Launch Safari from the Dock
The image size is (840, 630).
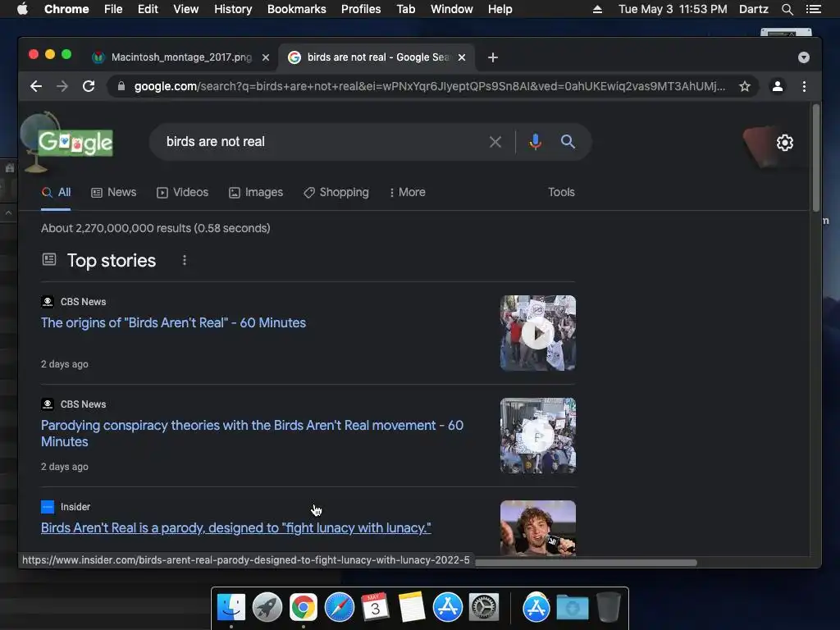coord(340,608)
